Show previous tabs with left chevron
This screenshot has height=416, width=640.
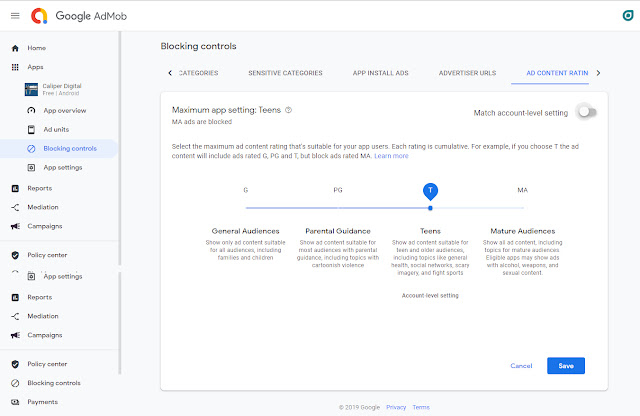170,73
